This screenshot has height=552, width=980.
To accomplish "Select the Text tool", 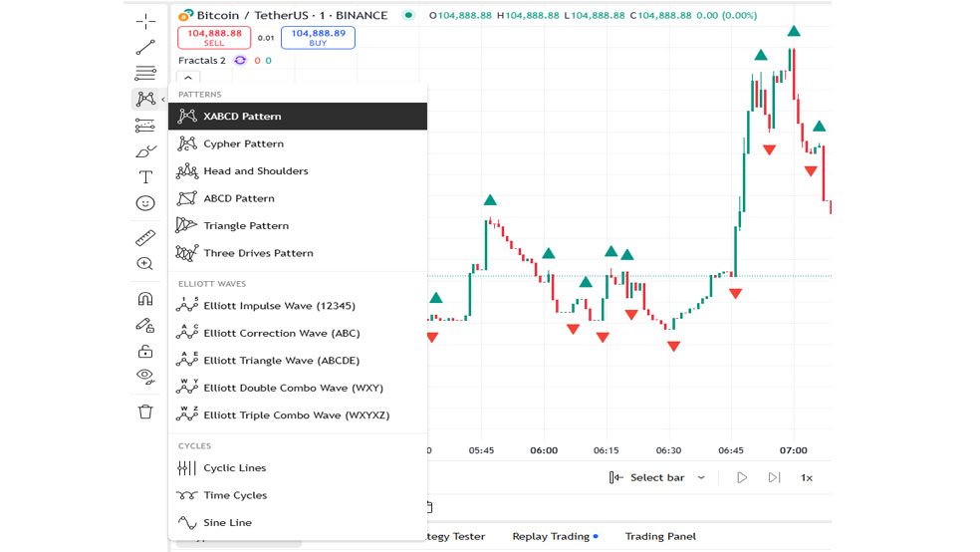I will (145, 177).
